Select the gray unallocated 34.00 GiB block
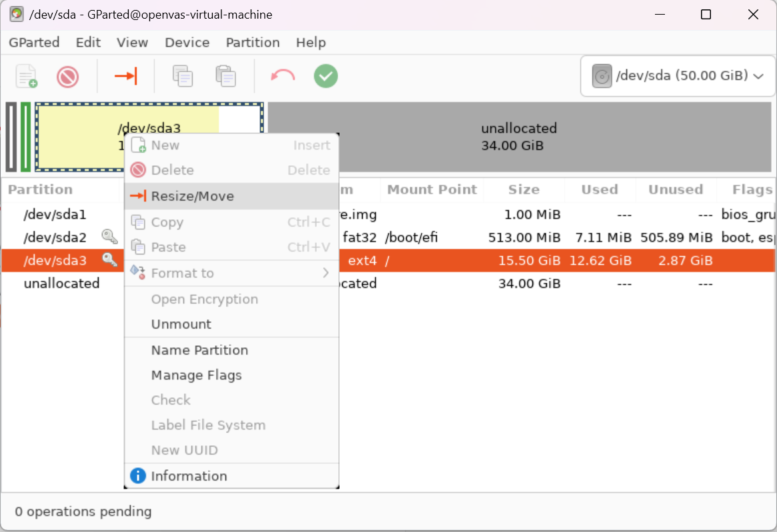777x532 pixels. pyautogui.click(x=520, y=137)
